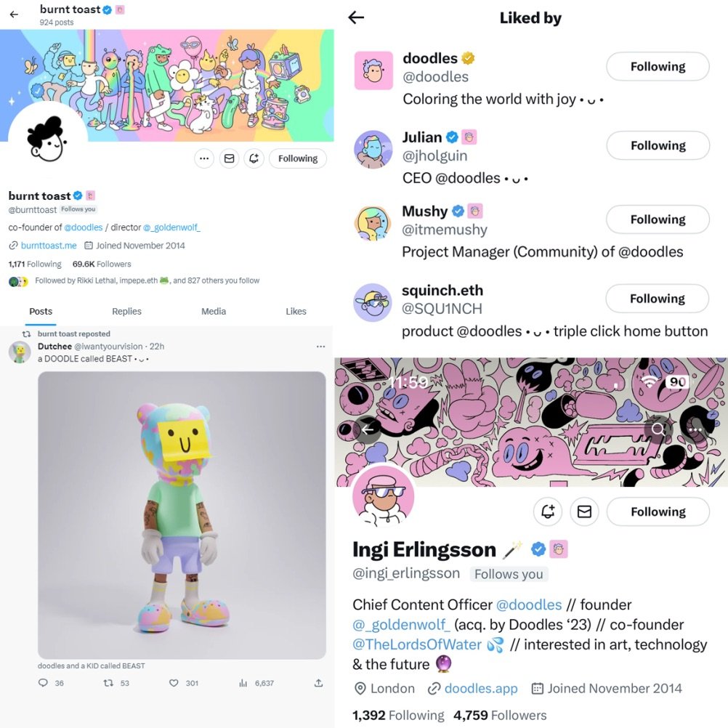The width and height of the screenshot is (728, 728).
Task: Toggle Following for Julian @jholguin
Action: pos(658,145)
